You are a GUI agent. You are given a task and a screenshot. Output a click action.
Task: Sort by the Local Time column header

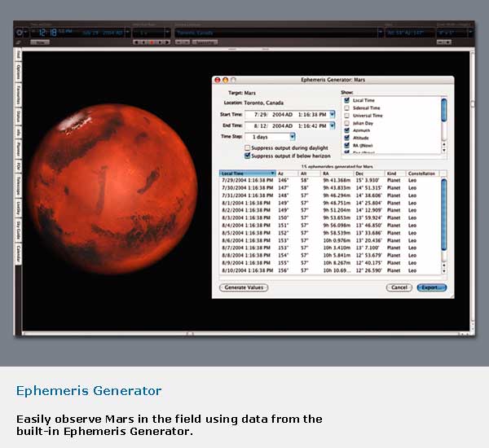(248, 173)
